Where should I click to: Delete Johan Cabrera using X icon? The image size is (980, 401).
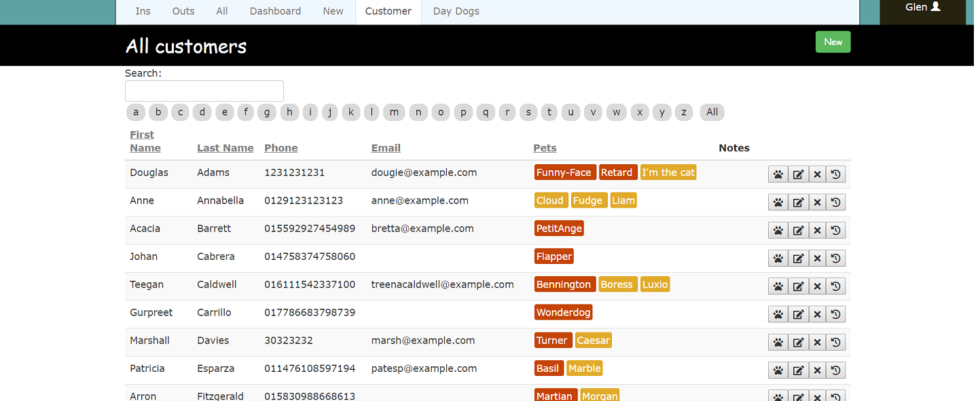(818, 258)
